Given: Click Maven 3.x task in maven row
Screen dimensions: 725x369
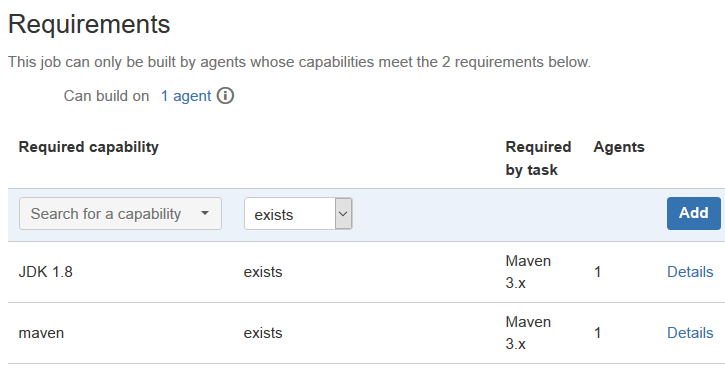Looking at the screenshot, I should tap(528, 333).
